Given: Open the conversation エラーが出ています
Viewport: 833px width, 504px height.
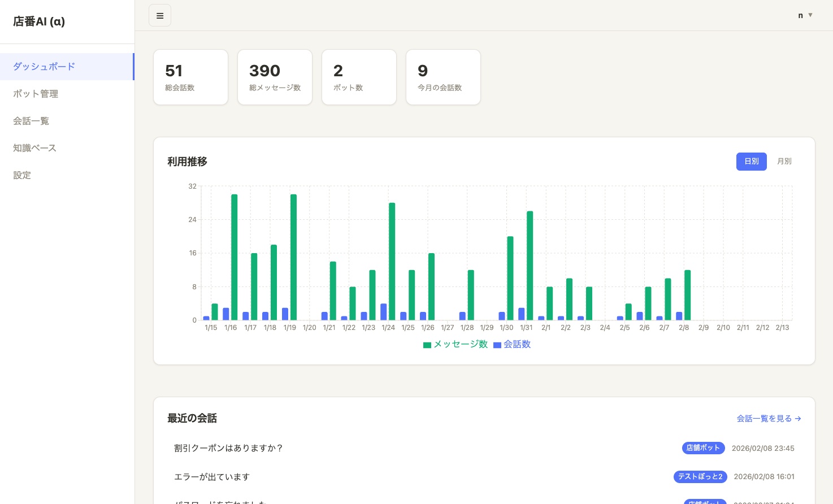Looking at the screenshot, I should (211, 476).
